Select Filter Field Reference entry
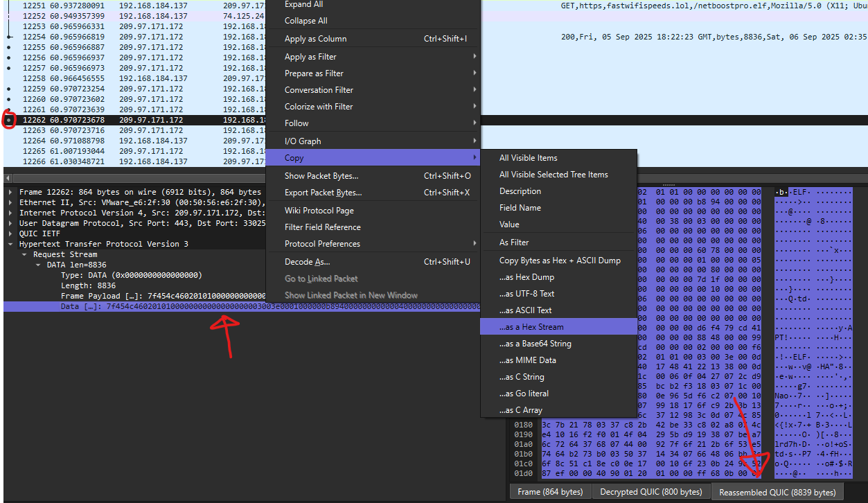The image size is (868, 503). click(373, 227)
